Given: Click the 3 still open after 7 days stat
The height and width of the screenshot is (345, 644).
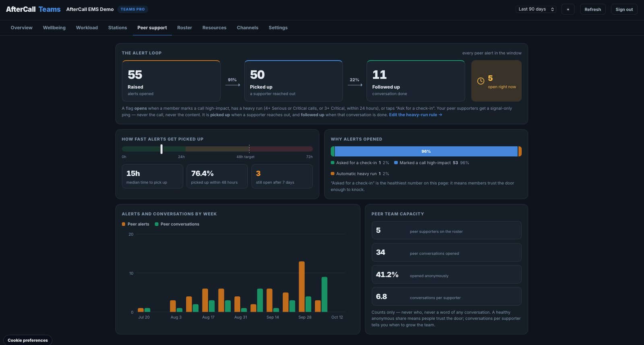Looking at the screenshot, I should coord(282,176).
